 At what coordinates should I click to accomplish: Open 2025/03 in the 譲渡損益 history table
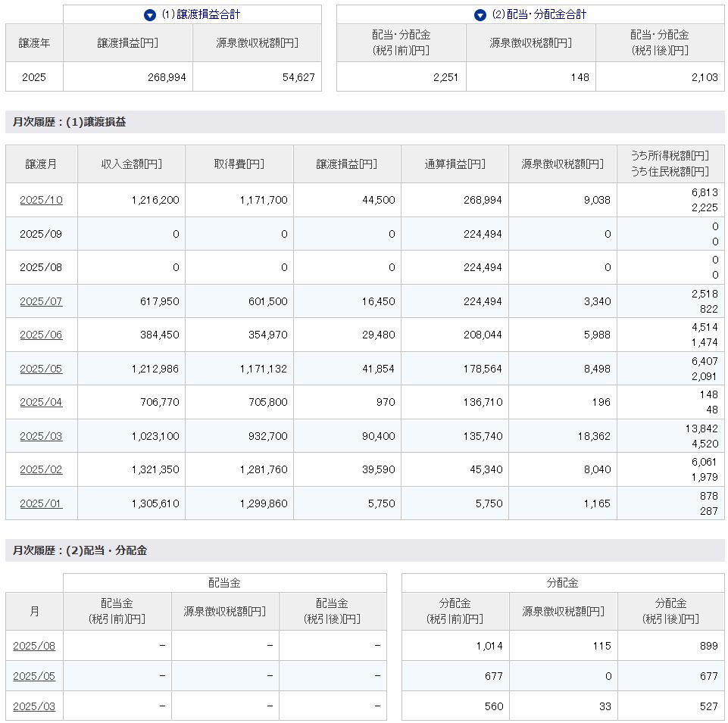(41, 436)
